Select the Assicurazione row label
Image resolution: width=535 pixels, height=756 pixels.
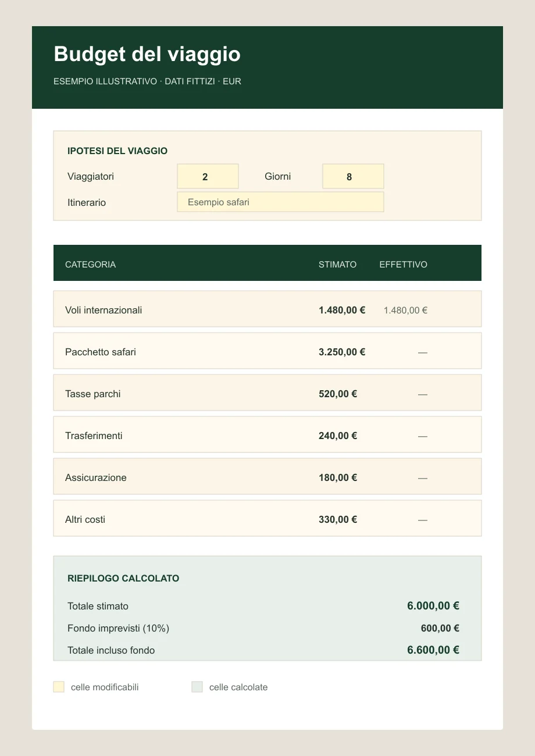(96, 477)
